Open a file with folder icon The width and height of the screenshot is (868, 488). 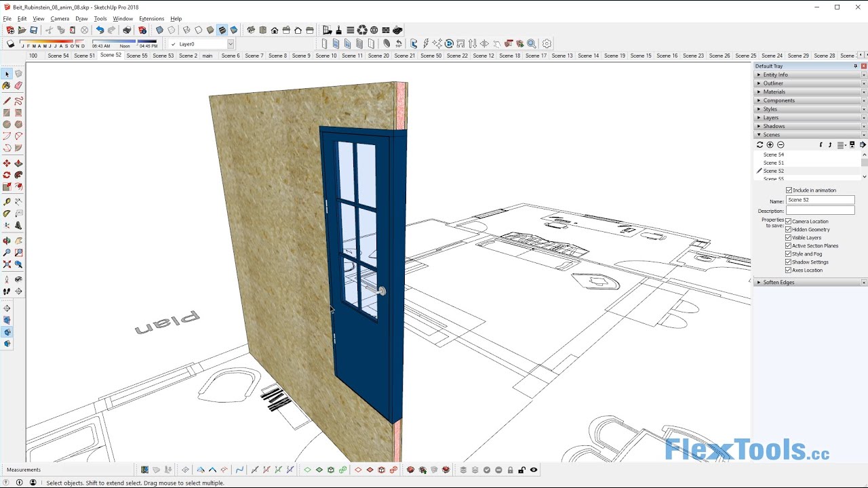22,30
